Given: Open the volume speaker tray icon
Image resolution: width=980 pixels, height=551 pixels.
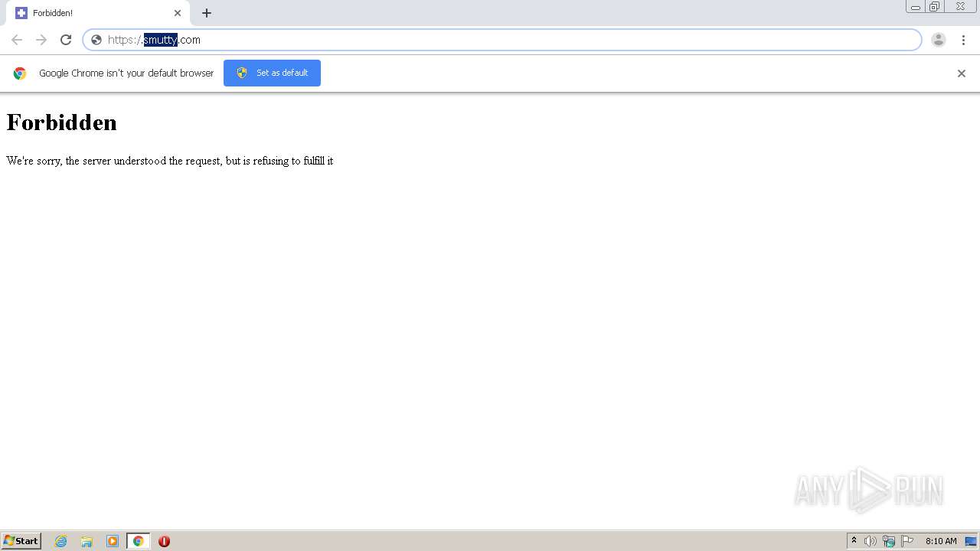Looking at the screenshot, I should pyautogui.click(x=871, y=541).
